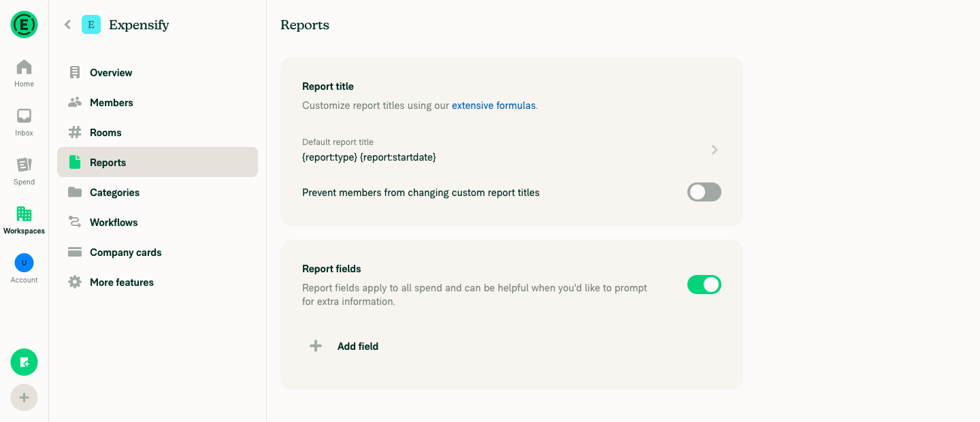Go back with the left chevron arrow

[67, 25]
